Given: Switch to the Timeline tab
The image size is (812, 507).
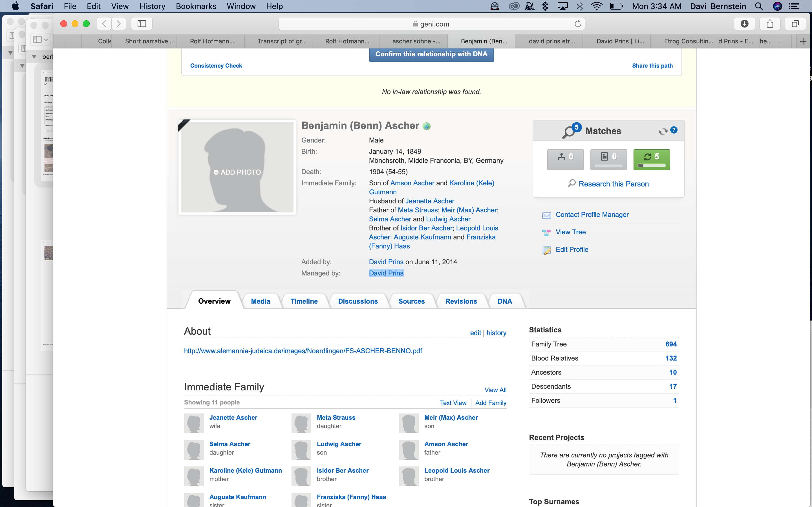Looking at the screenshot, I should tap(304, 301).
